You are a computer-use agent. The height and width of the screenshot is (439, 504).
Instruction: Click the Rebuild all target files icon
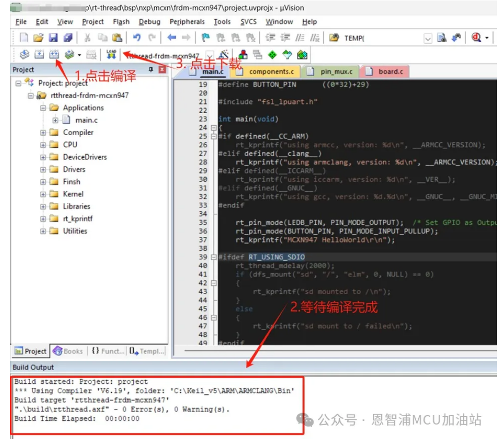pos(54,55)
